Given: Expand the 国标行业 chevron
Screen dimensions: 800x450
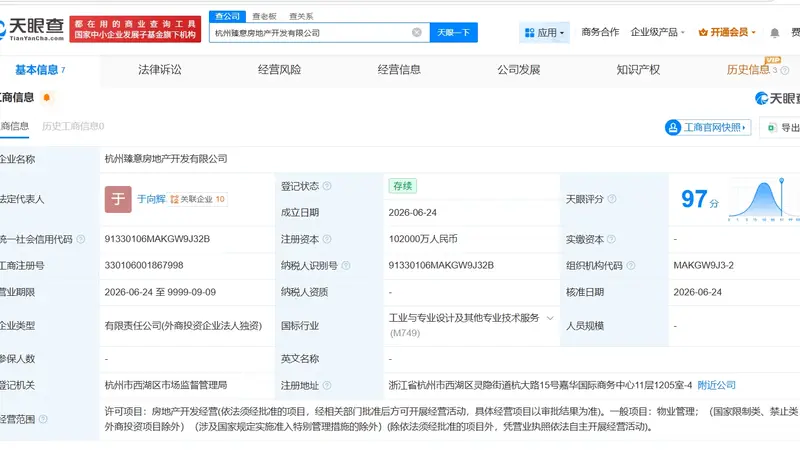Looking at the screenshot, I should [x=550, y=318].
